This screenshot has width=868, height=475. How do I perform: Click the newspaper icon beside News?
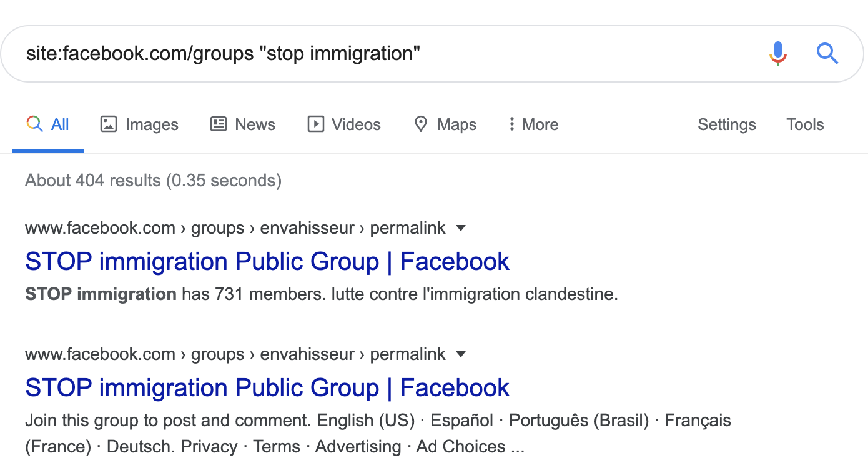click(x=219, y=124)
